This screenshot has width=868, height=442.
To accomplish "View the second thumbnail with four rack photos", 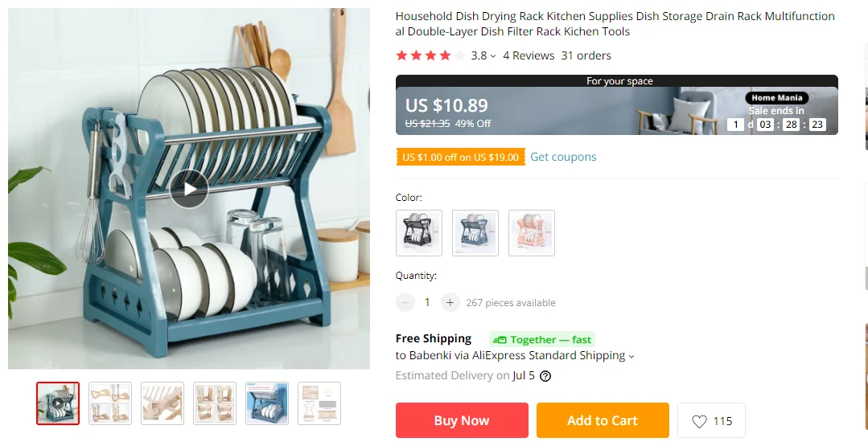I will point(110,403).
